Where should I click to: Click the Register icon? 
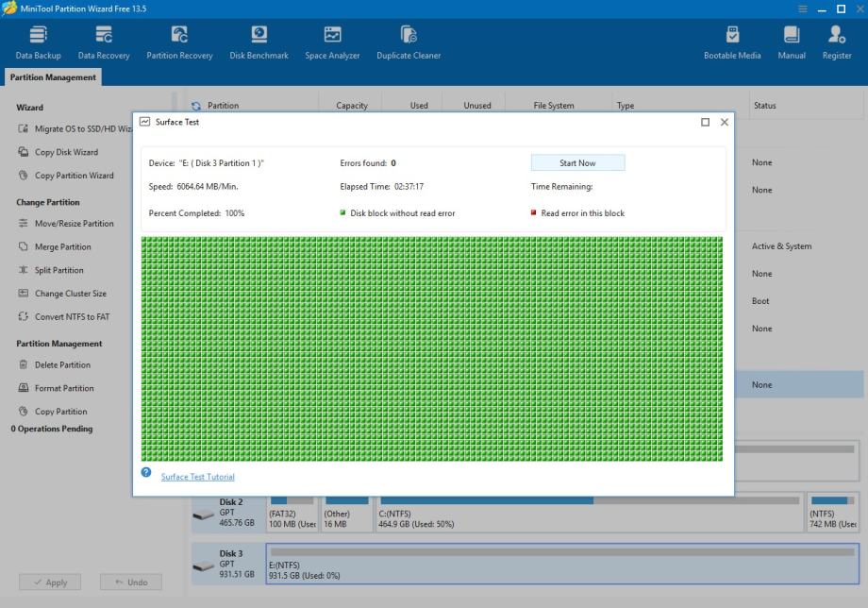(836, 42)
